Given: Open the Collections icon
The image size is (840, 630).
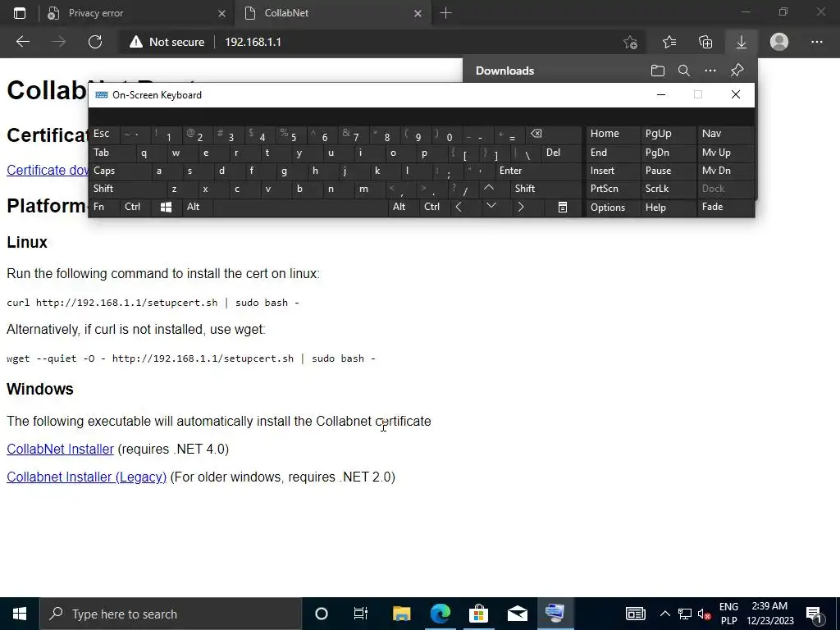Looking at the screenshot, I should [705, 42].
